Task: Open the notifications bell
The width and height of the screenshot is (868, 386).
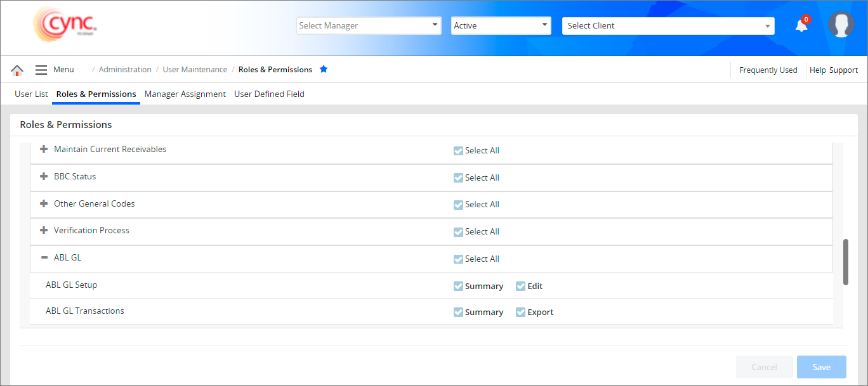Action: tap(801, 25)
